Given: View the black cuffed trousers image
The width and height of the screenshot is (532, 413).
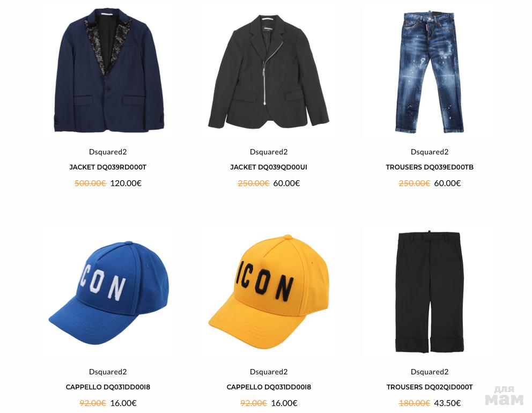Looking at the screenshot, I should tap(430, 292).
